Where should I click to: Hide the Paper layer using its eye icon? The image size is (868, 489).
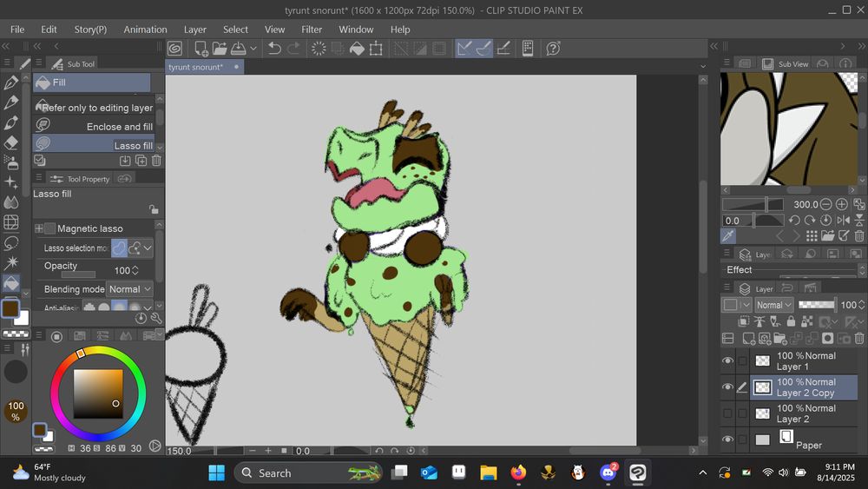tap(727, 439)
